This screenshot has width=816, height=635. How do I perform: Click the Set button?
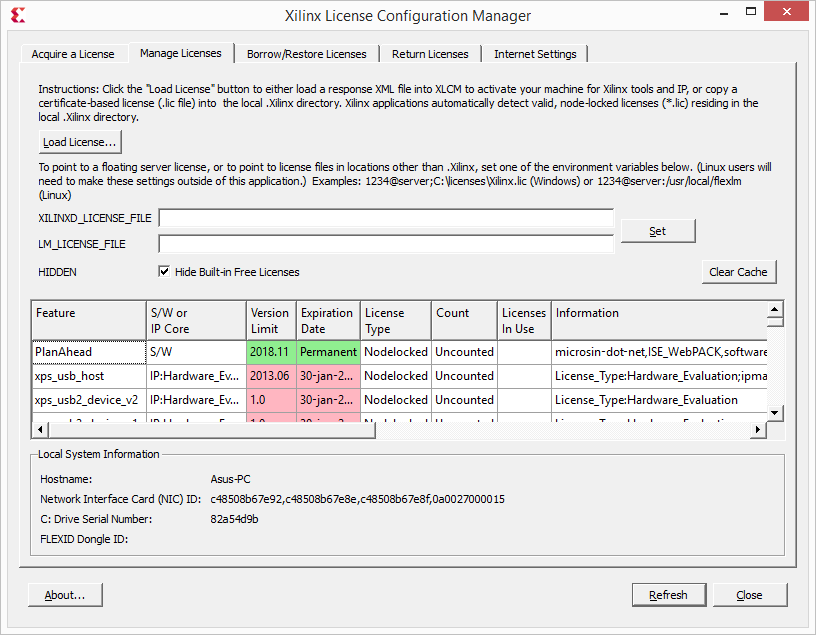(x=658, y=231)
